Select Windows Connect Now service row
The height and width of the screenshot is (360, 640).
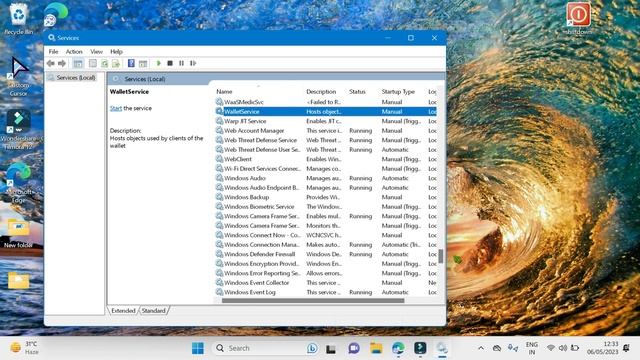326,235
